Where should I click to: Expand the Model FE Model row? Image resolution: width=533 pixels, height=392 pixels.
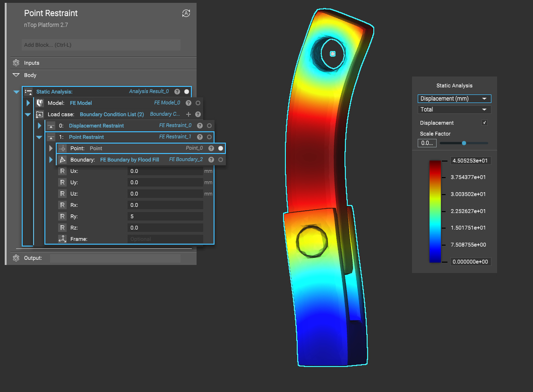click(28, 103)
